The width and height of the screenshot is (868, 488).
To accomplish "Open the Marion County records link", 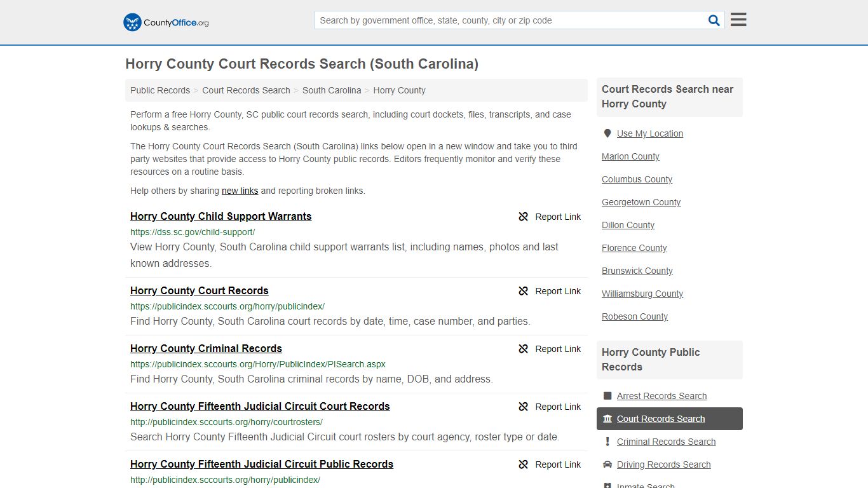I will pos(630,156).
